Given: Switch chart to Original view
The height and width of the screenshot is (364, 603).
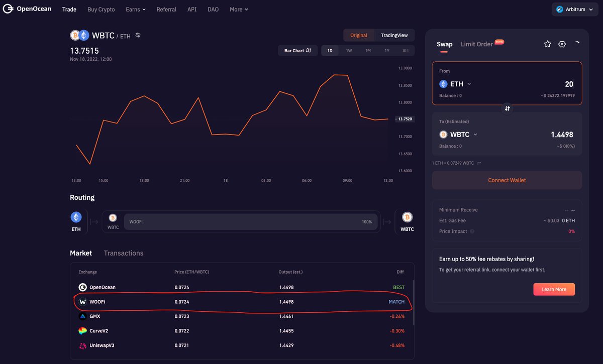Looking at the screenshot, I should tap(359, 35).
